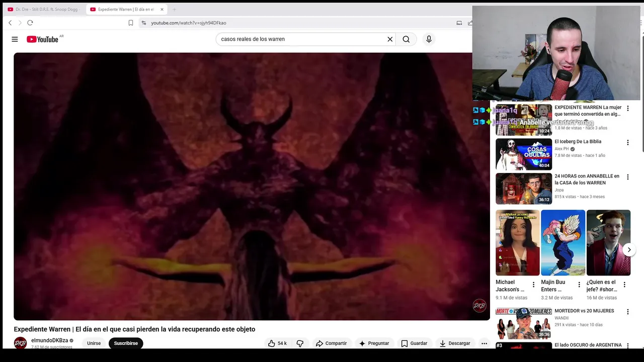View site information icon in address bar
Image resolution: width=644 pixels, height=362 pixels.
(x=144, y=23)
